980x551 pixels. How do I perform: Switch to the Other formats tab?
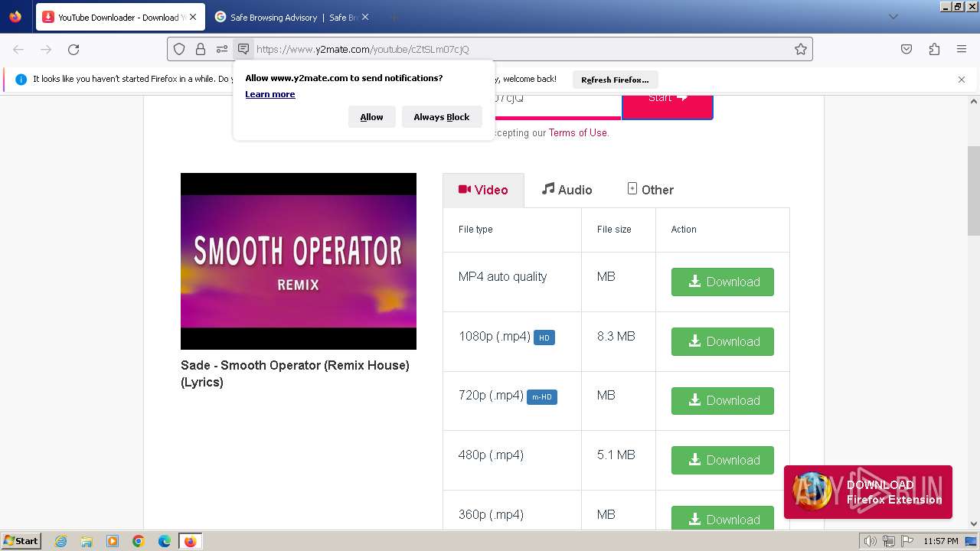(x=650, y=190)
